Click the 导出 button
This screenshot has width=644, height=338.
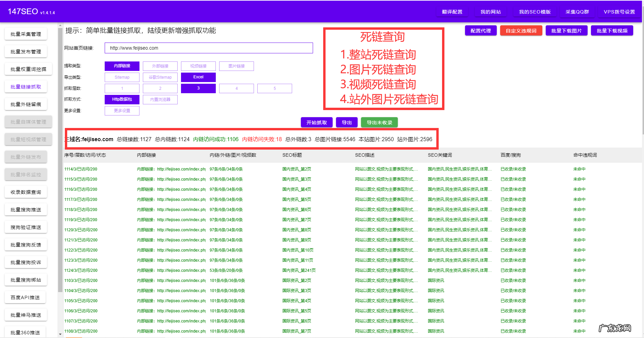coord(346,122)
